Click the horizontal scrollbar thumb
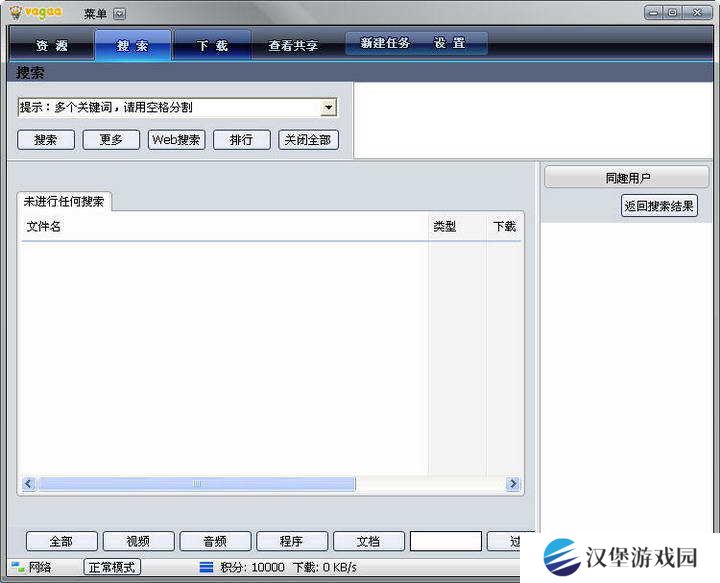The width and height of the screenshot is (720, 583). pyautogui.click(x=197, y=484)
